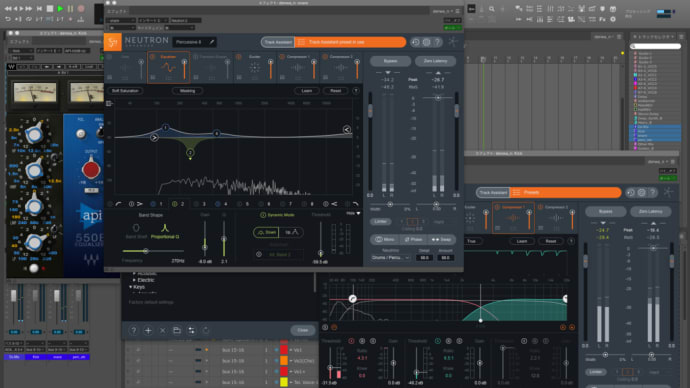Viewport: 690px width, 388px height.
Task: Open the preset name dropdown Percussive
Action: click(195, 42)
